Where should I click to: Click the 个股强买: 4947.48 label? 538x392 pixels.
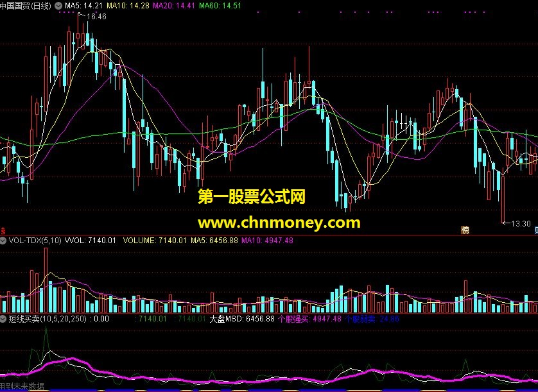(x=309, y=319)
